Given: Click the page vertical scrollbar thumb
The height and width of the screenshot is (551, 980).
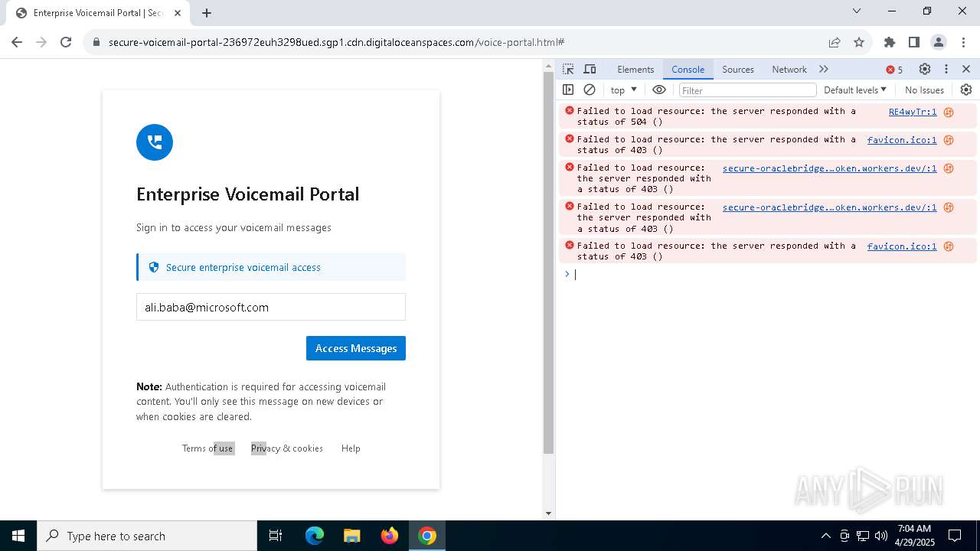Looking at the screenshot, I should (548, 263).
